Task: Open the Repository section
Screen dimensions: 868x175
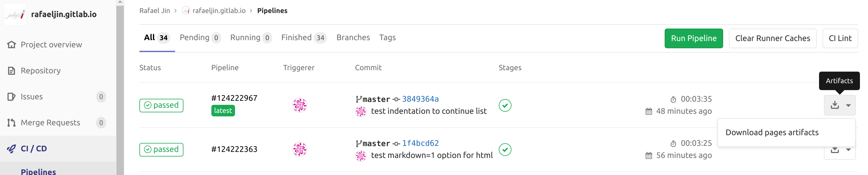Action: pos(40,71)
